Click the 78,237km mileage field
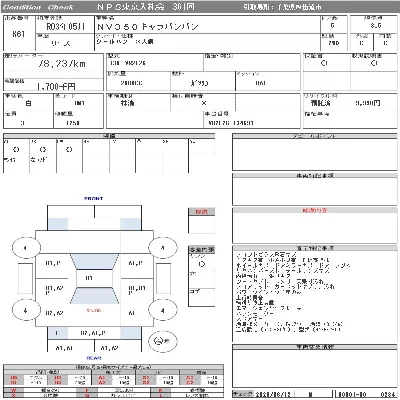Image resolution: width=400 pixels, height=400 pixels. pyautogui.click(x=62, y=64)
